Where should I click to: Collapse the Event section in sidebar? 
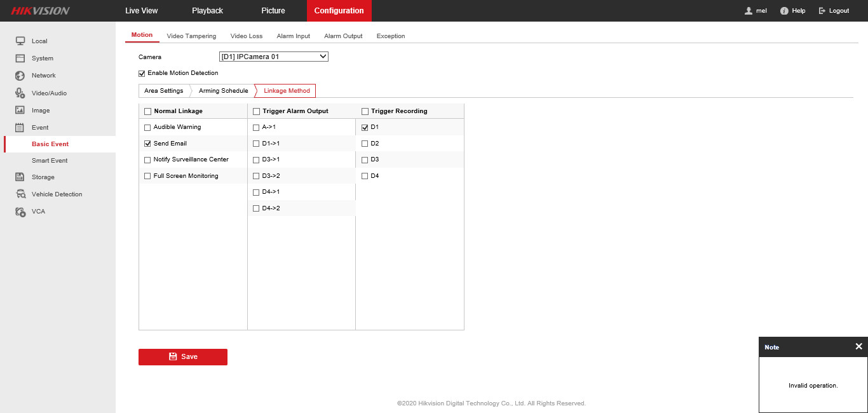click(x=40, y=128)
